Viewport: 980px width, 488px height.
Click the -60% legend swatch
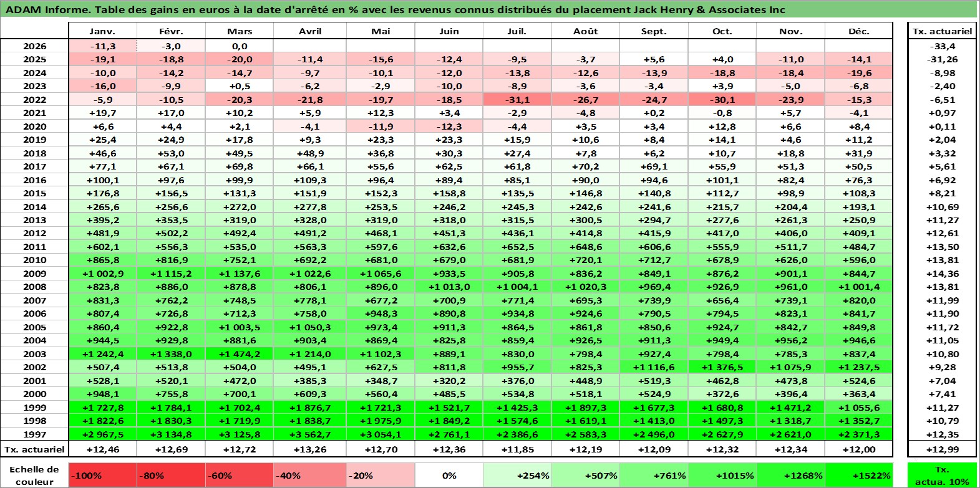[240, 476]
